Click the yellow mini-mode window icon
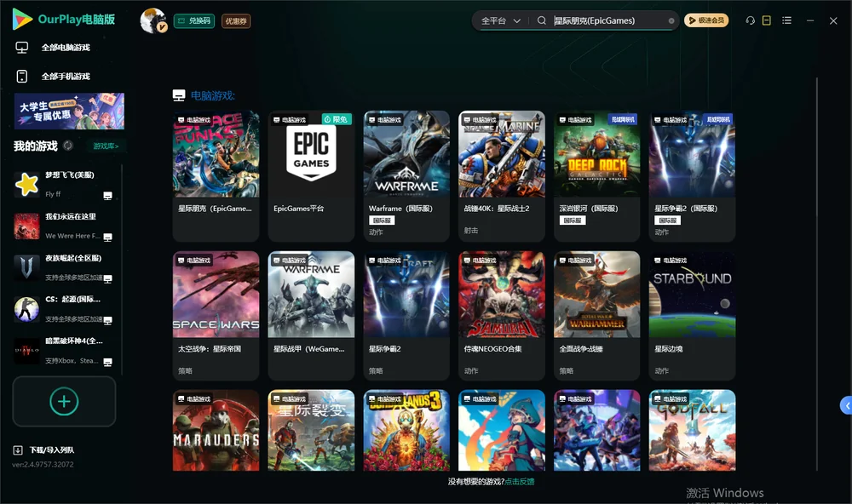The width and height of the screenshot is (852, 504). pos(767,20)
